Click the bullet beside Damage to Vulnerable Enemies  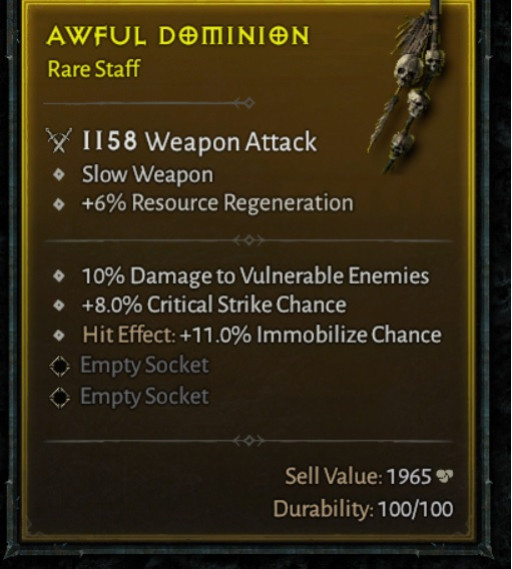[59, 276]
